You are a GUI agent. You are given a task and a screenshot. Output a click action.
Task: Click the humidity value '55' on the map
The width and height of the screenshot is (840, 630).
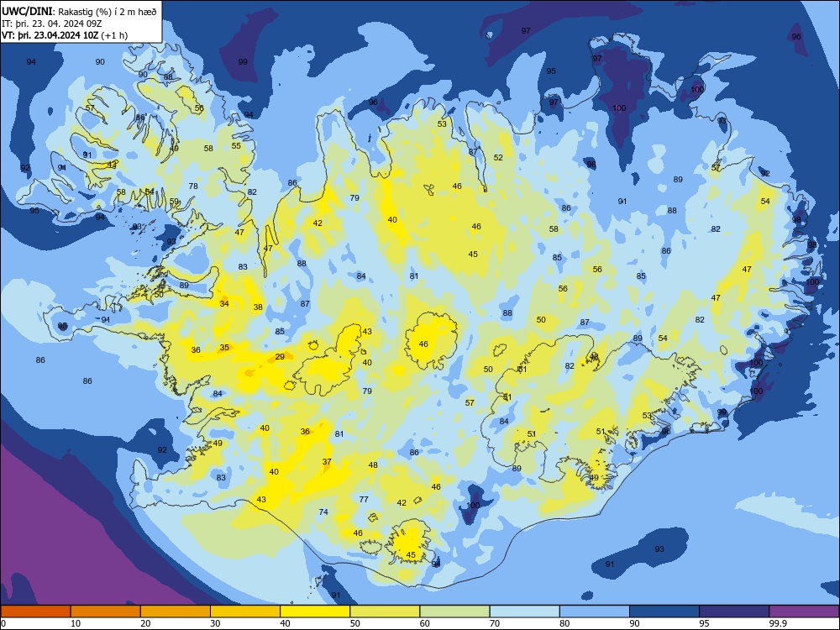(236, 145)
